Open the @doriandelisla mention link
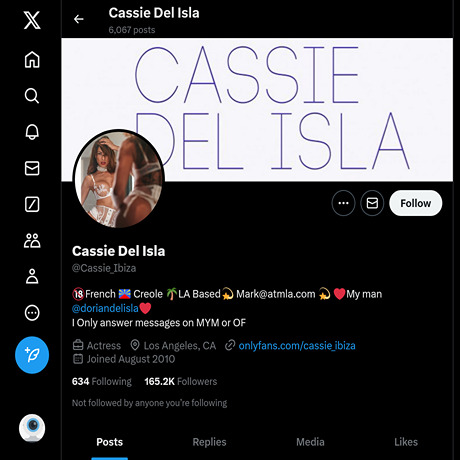Screen dimensions: 460x460 pos(105,308)
